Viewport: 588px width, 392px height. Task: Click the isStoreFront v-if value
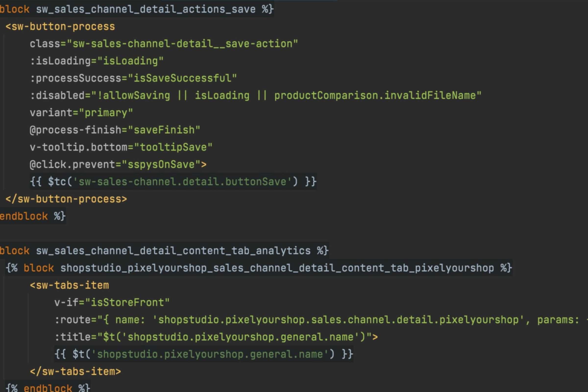127,303
